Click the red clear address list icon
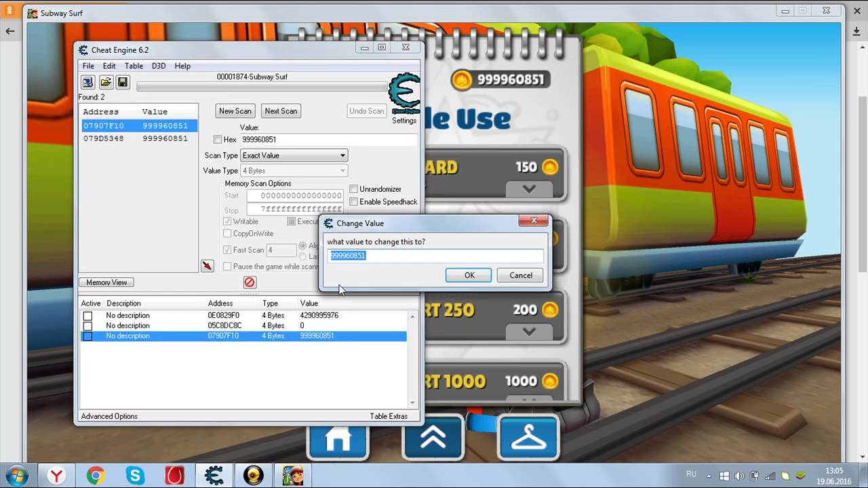The image size is (868, 488). point(250,282)
